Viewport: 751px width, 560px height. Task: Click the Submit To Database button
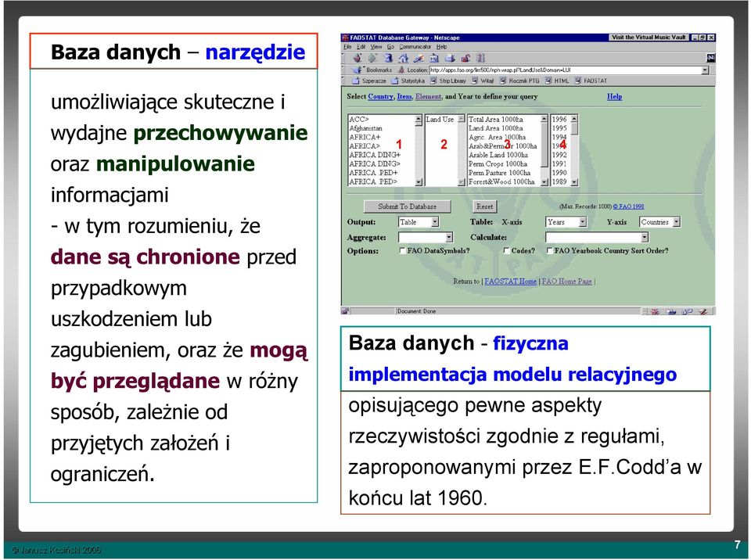pyautogui.click(x=407, y=206)
